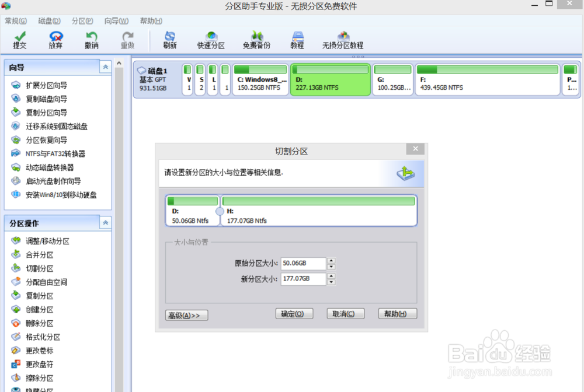Select 更改卷标 operation
Image resolution: width=584 pixels, height=392 pixels.
click(32, 351)
